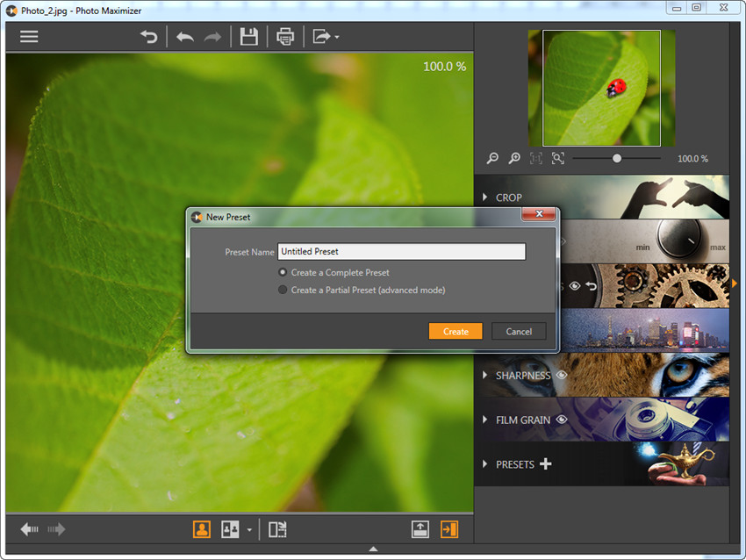Expand bottom filmstrip with up arrow
The height and width of the screenshot is (560, 746).
(x=374, y=549)
